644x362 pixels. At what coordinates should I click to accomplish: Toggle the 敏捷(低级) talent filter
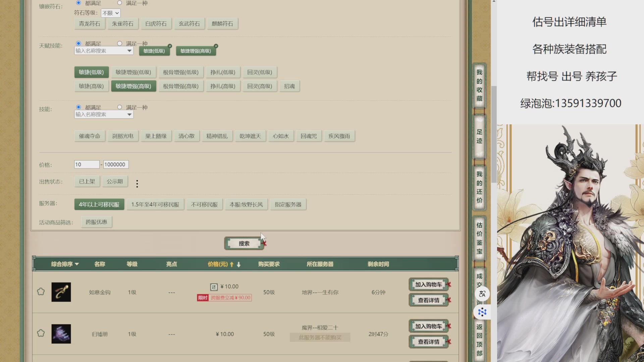(x=91, y=72)
